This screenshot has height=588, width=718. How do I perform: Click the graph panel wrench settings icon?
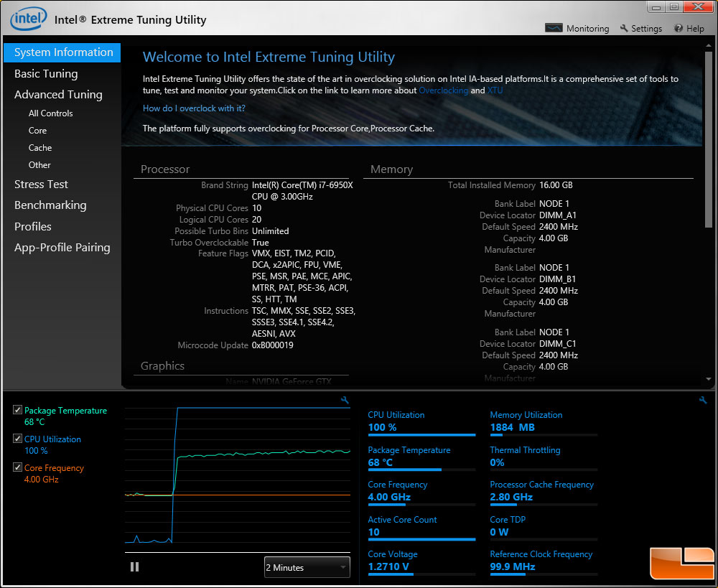345,400
